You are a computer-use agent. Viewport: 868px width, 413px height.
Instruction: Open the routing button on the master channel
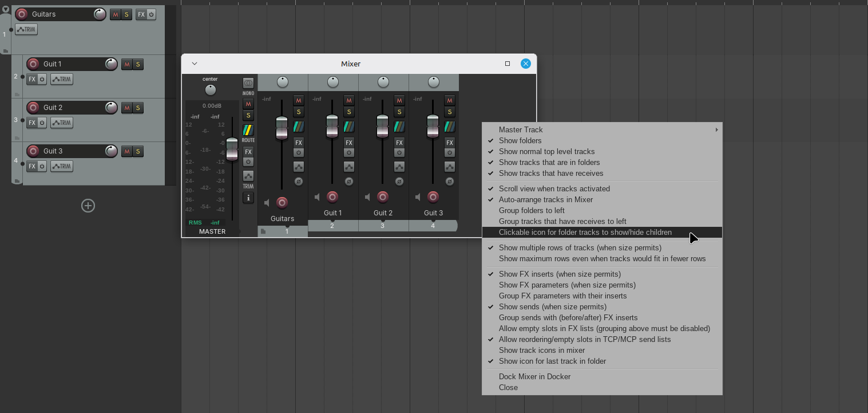(248, 130)
